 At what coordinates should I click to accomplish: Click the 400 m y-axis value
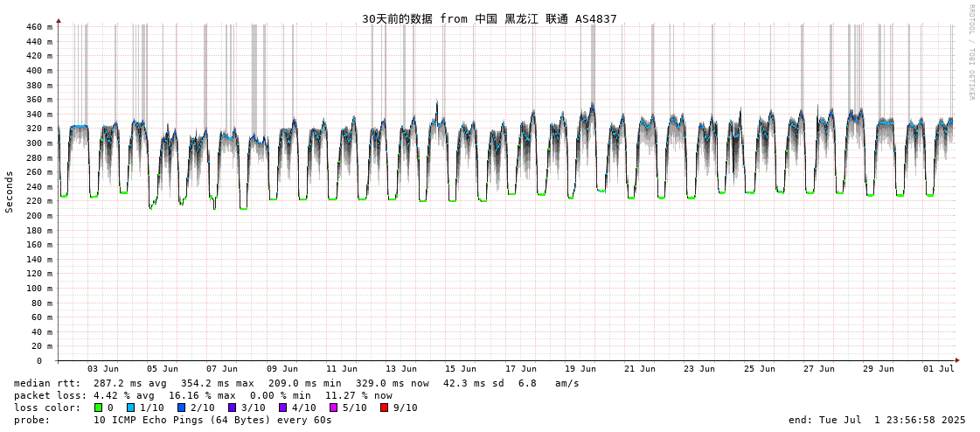39,71
